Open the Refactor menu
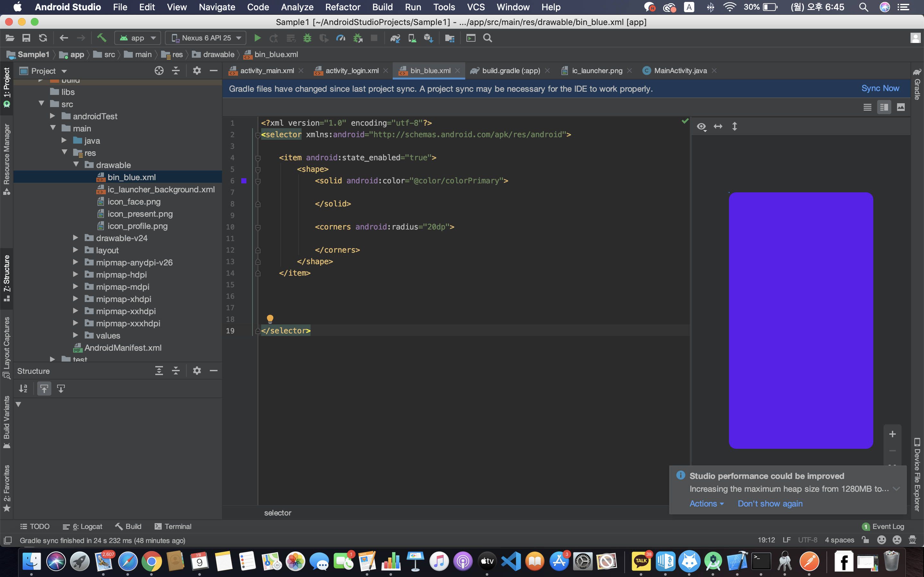Image resolution: width=924 pixels, height=577 pixels. click(343, 7)
